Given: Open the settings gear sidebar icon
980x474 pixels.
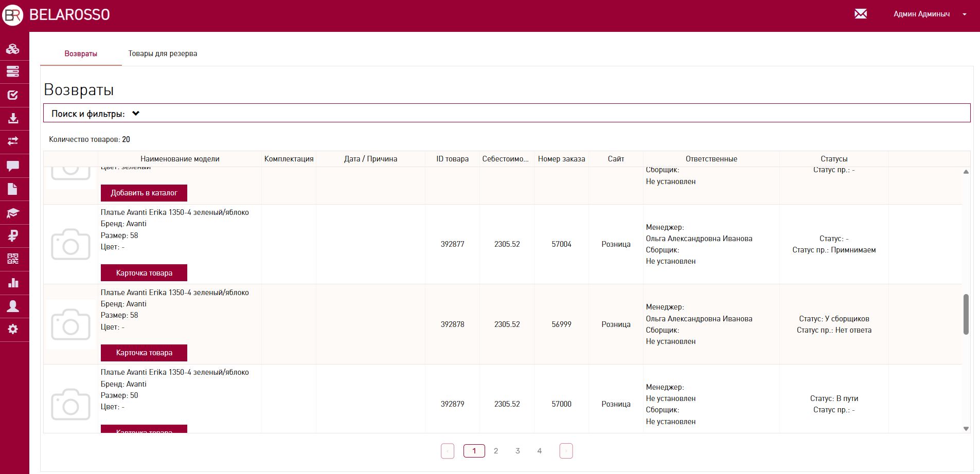Looking at the screenshot, I should pyautogui.click(x=13, y=329).
